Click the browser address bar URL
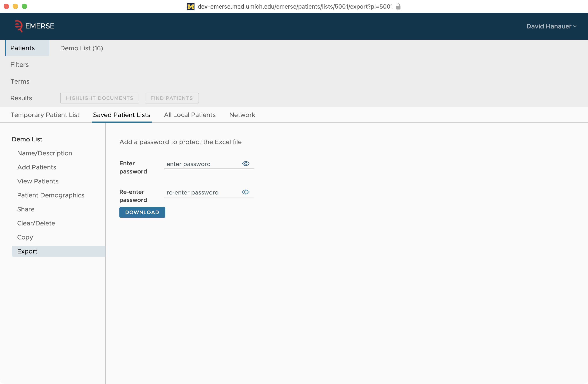 [x=295, y=6]
